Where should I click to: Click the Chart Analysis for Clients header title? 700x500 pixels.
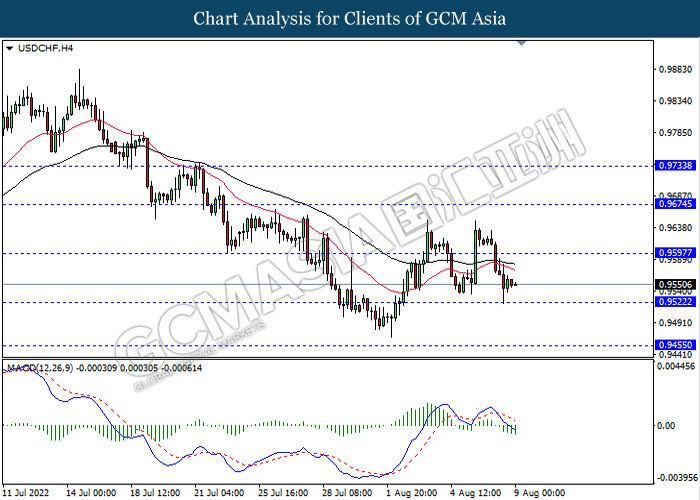point(350,19)
